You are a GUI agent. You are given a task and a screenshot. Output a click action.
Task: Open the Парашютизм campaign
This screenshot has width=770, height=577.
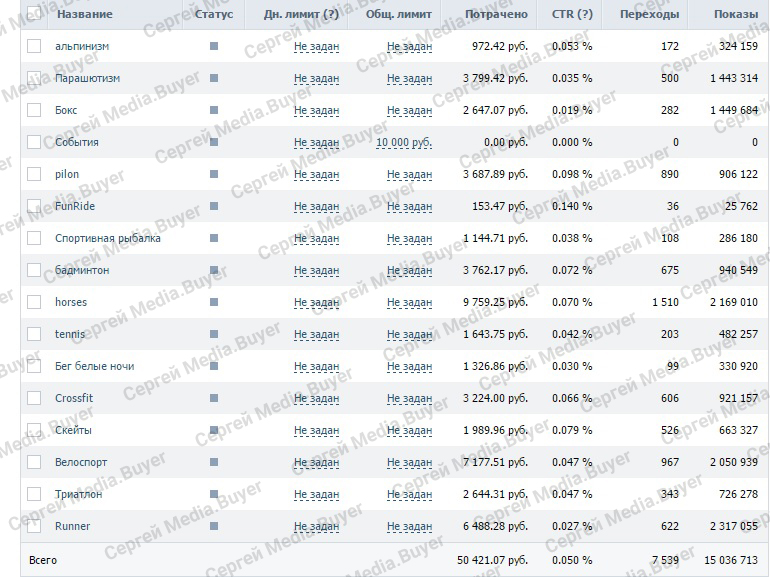87,78
